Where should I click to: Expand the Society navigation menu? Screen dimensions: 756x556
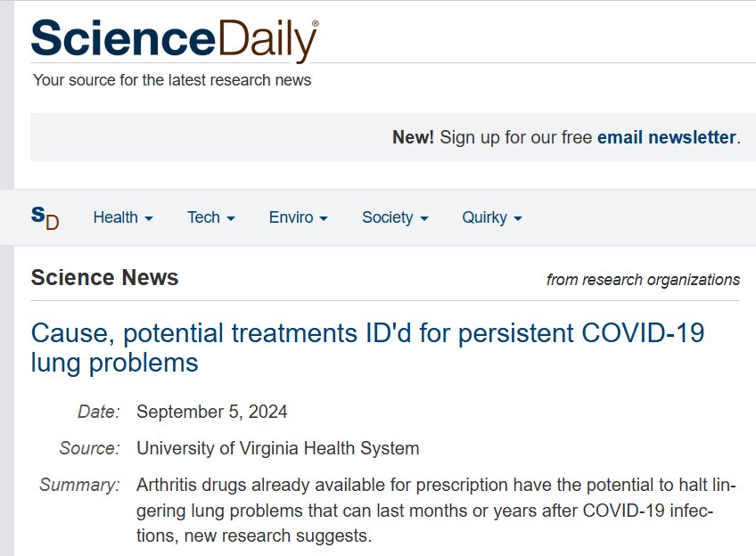(x=394, y=217)
